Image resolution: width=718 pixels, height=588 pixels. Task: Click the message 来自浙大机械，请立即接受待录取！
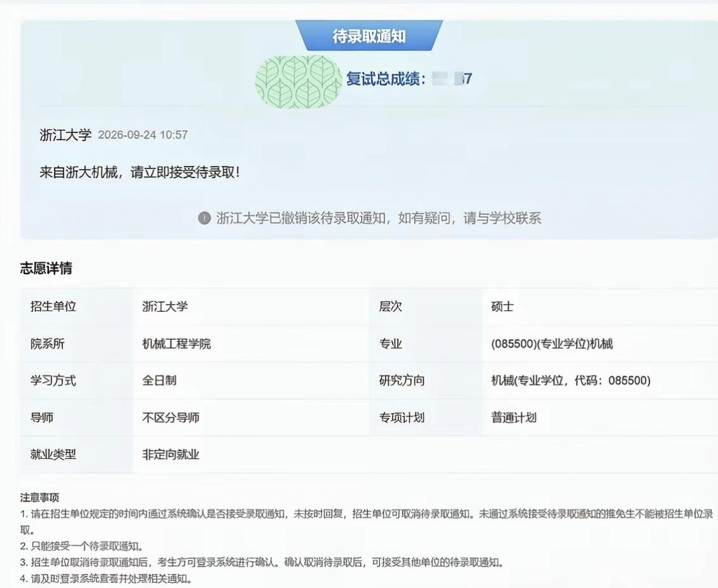pos(139,172)
